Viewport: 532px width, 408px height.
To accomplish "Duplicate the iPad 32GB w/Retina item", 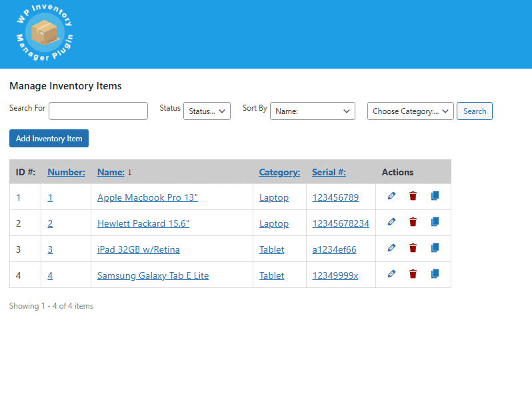I will (435, 248).
